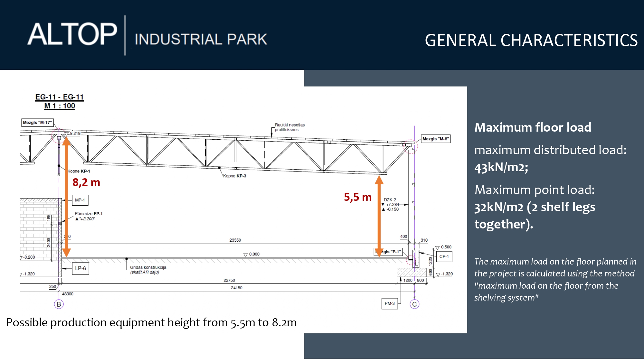Image resolution: width=644 pixels, height=362 pixels.
Task: Click the MP-1 tag box
Action: pyautogui.click(x=80, y=200)
